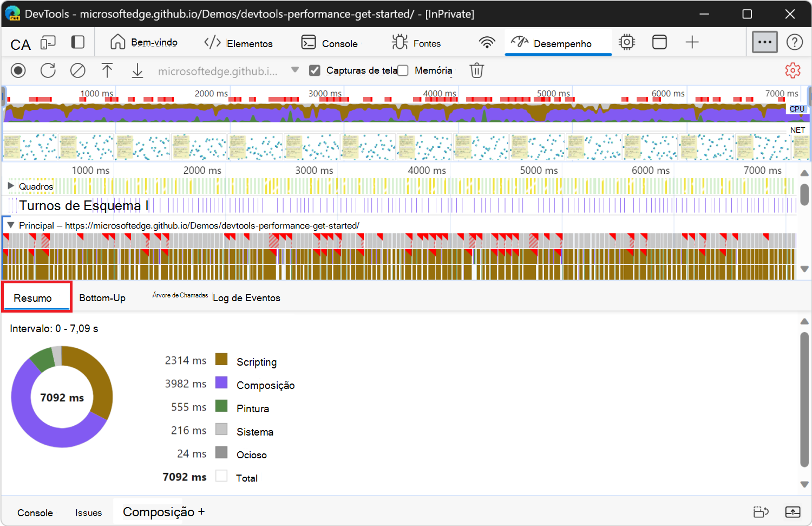
Task: Open the DevTools help question icon
Action: pyautogui.click(x=794, y=42)
